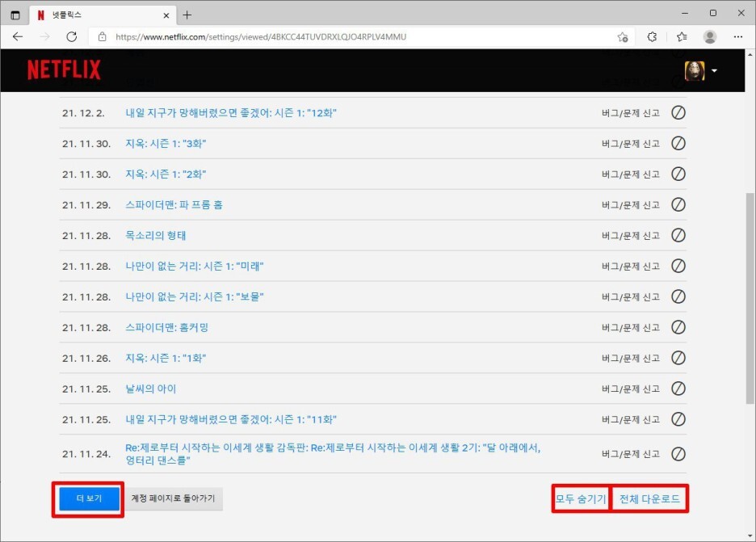The height and width of the screenshot is (542, 756).
Task: Click the 모두 숨기기 link
Action: [x=581, y=498]
